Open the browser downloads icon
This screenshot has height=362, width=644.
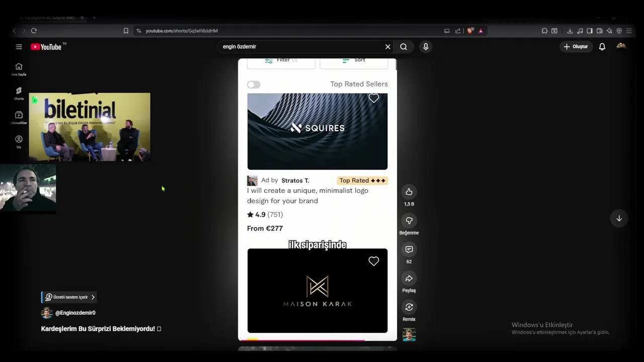[x=570, y=31]
